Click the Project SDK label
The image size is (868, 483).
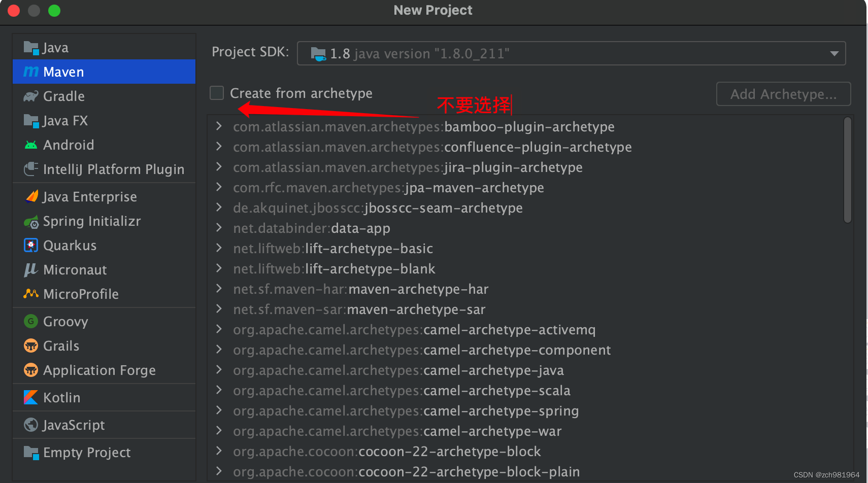[250, 52]
